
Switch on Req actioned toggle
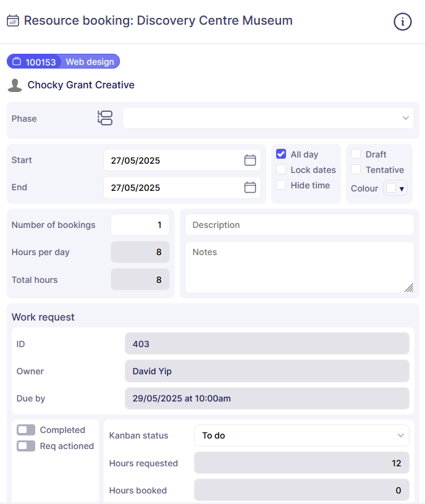click(x=26, y=446)
